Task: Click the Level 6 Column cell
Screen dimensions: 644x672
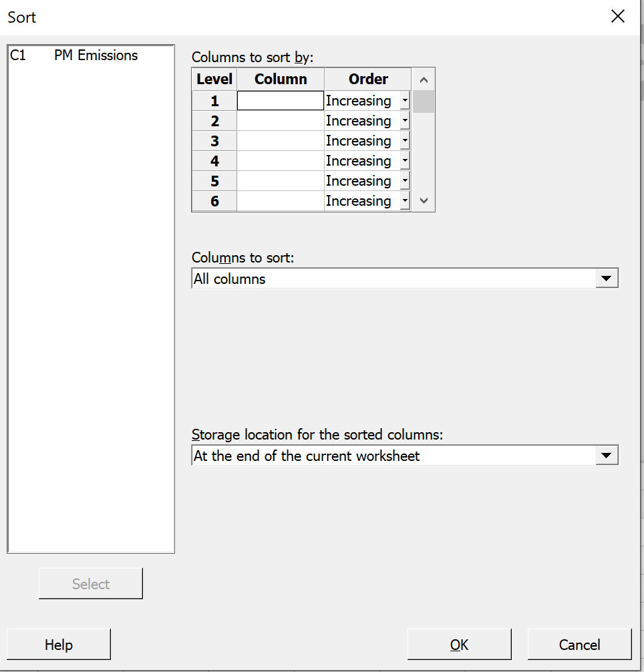Action: (280, 201)
